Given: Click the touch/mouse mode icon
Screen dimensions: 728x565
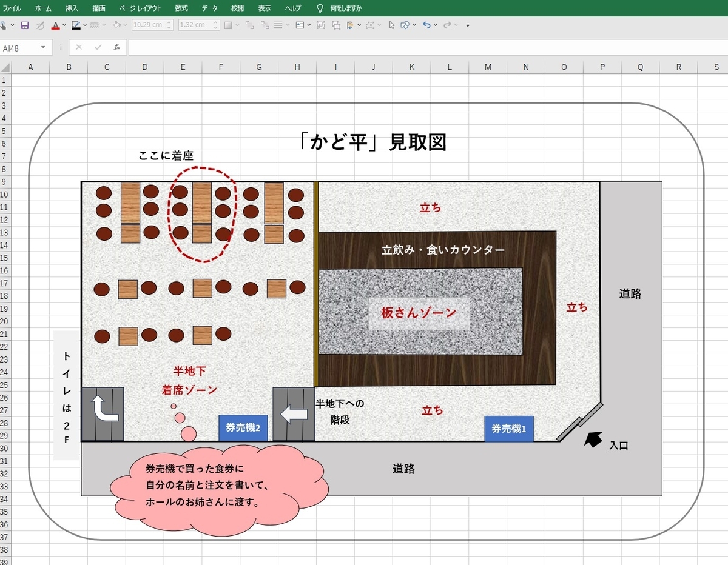Looking at the screenshot, I should click(2, 25).
